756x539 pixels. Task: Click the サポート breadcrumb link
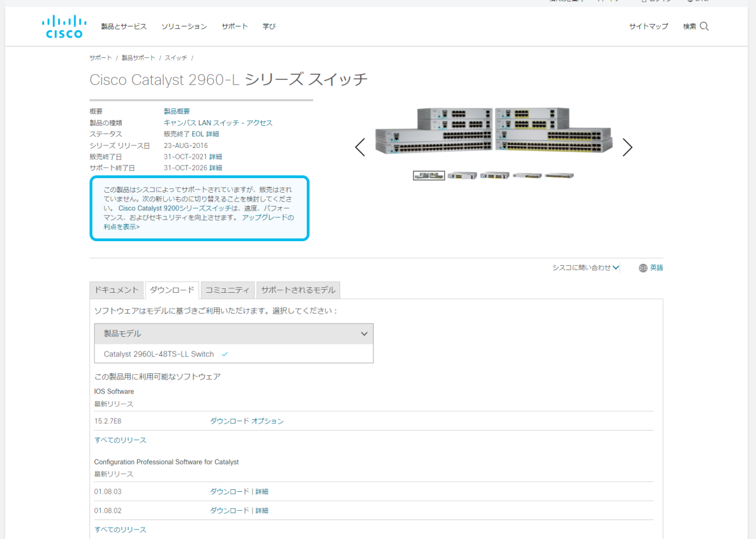click(101, 58)
